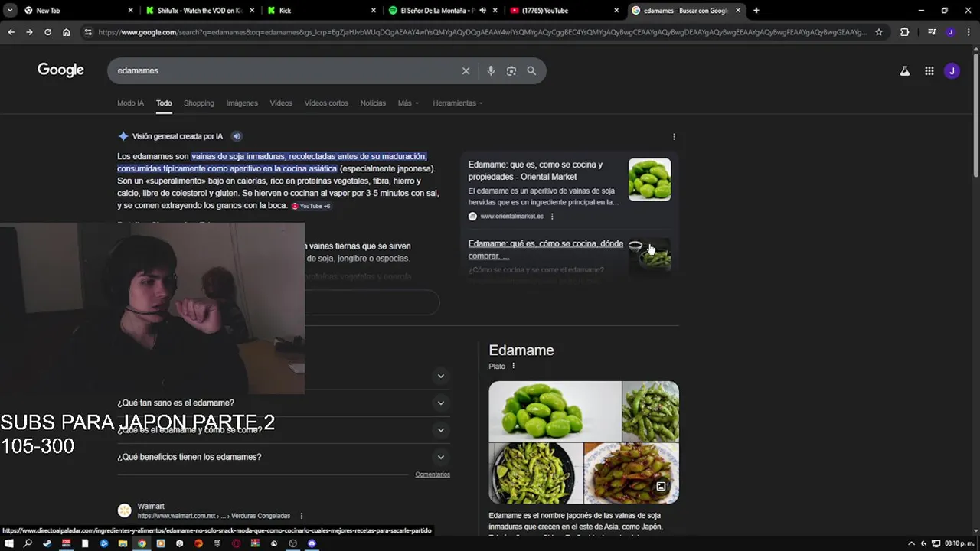This screenshot has width=980, height=551.
Task: Open the Google apps grid
Action: pos(929,70)
